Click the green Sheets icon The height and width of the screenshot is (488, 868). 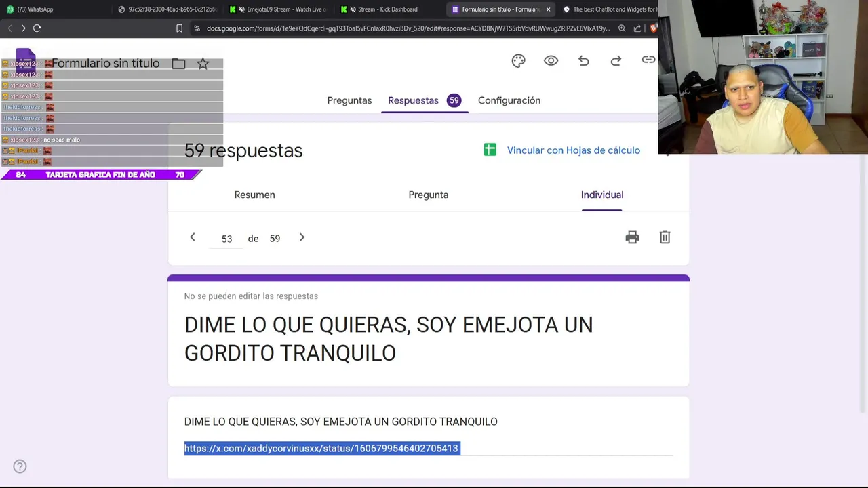[490, 150]
